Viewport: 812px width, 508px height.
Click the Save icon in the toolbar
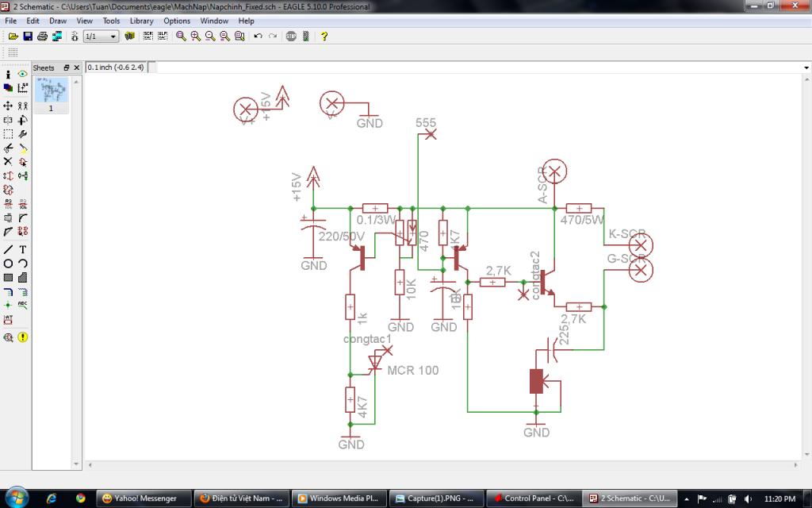pyautogui.click(x=28, y=37)
